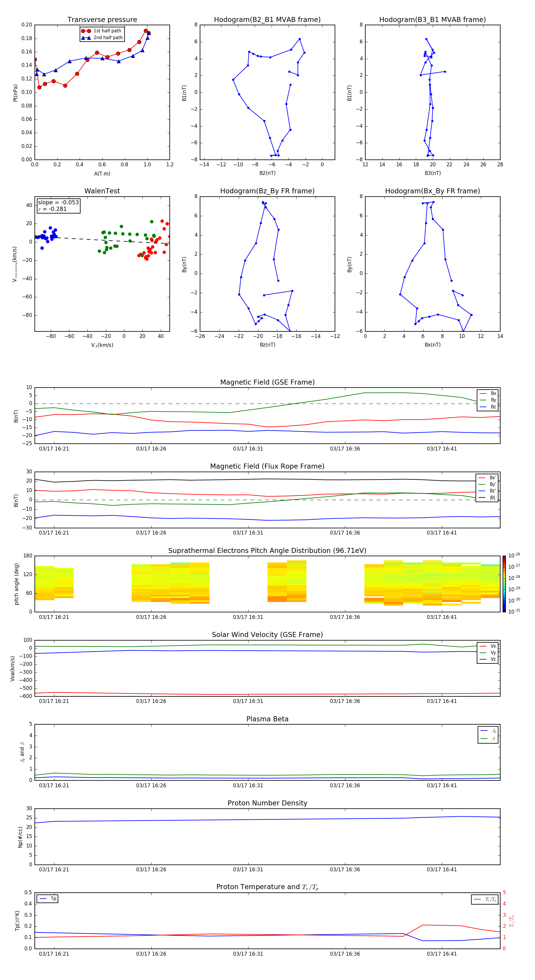Screen dimensions: 535x980
Task: Click the 'Proton Number Density' title
Action: coord(267,803)
